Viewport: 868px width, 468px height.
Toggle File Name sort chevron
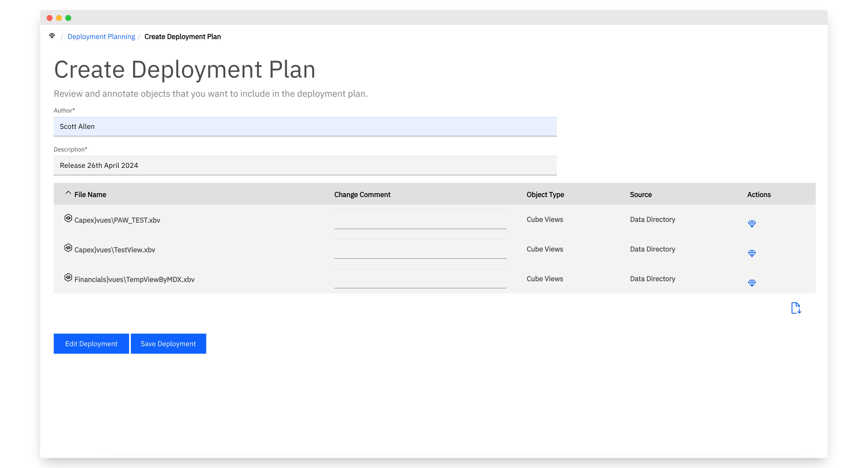[68, 193]
